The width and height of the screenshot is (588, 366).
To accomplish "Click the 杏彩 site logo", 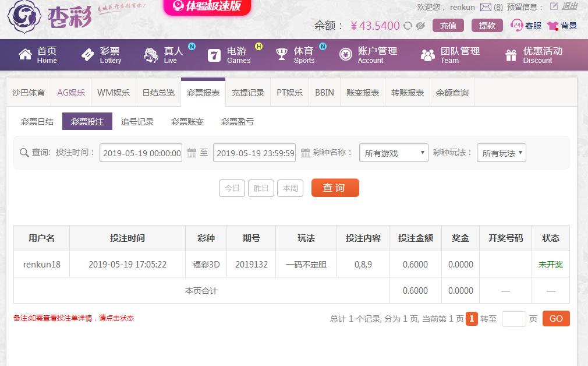I will (50, 16).
